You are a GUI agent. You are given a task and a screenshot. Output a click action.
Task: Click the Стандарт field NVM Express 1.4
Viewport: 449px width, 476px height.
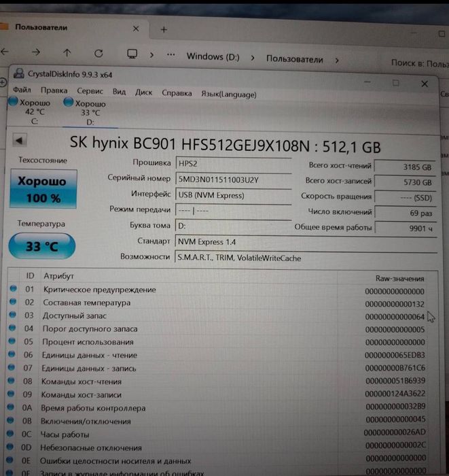pos(306,242)
